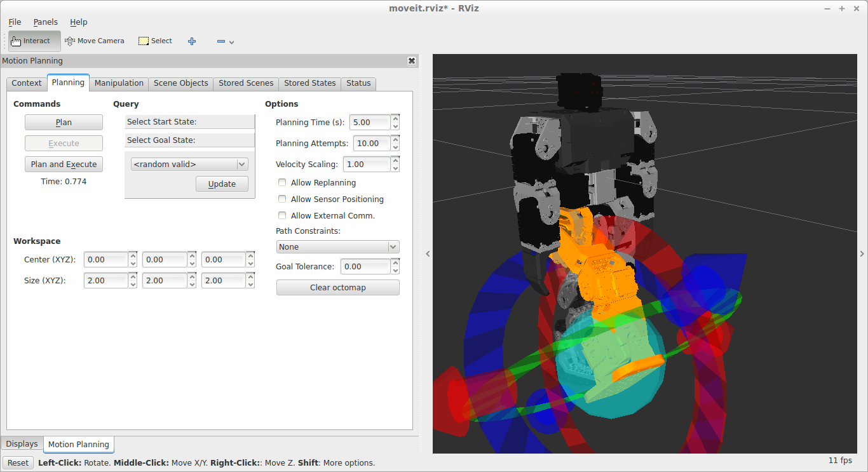Close the Motion Planning panel
Viewport: 868px width, 472px height.
pyautogui.click(x=412, y=61)
